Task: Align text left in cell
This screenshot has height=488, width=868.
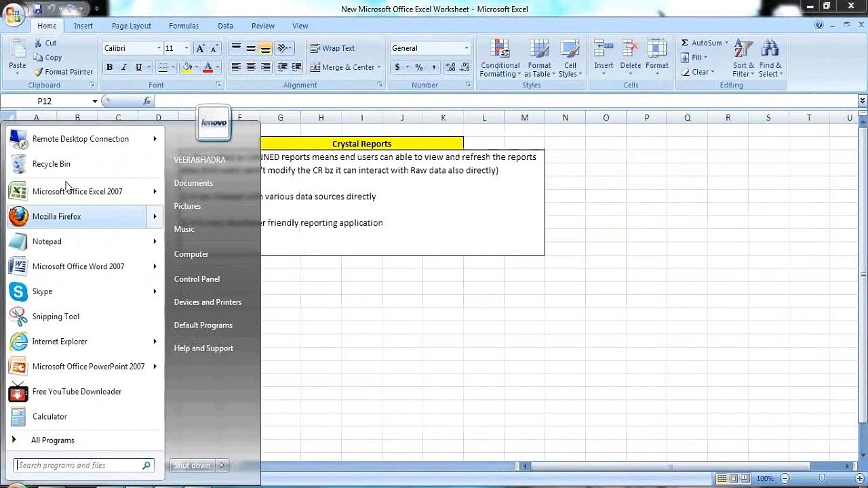Action: 236,67
